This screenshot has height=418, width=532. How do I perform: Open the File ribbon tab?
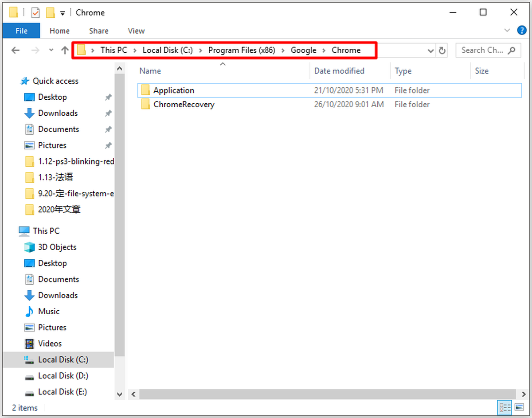[x=21, y=31]
